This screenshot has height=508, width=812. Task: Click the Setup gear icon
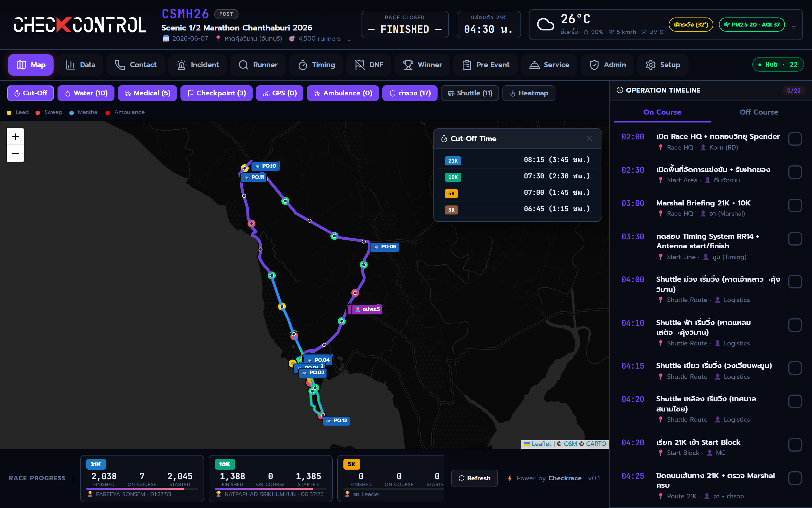(x=651, y=65)
